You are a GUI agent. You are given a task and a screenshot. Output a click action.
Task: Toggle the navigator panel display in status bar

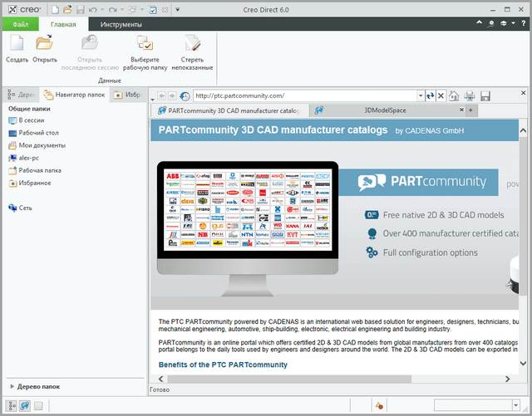(x=9, y=405)
